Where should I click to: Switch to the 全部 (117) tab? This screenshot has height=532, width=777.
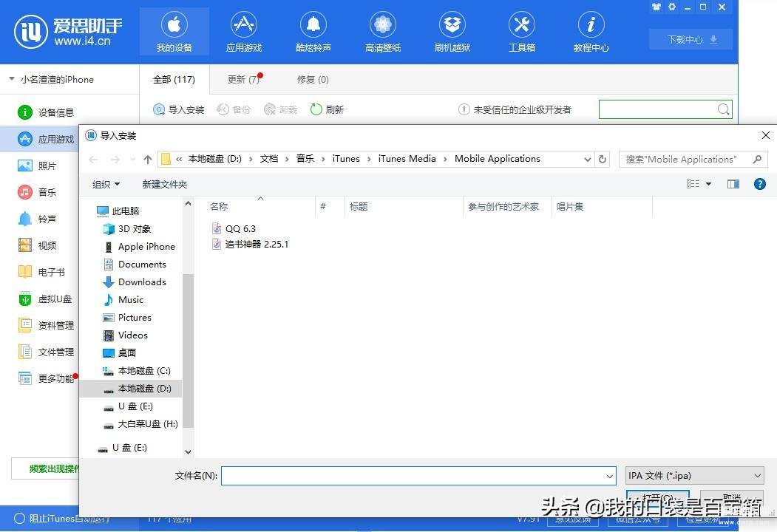pos(174,79)
